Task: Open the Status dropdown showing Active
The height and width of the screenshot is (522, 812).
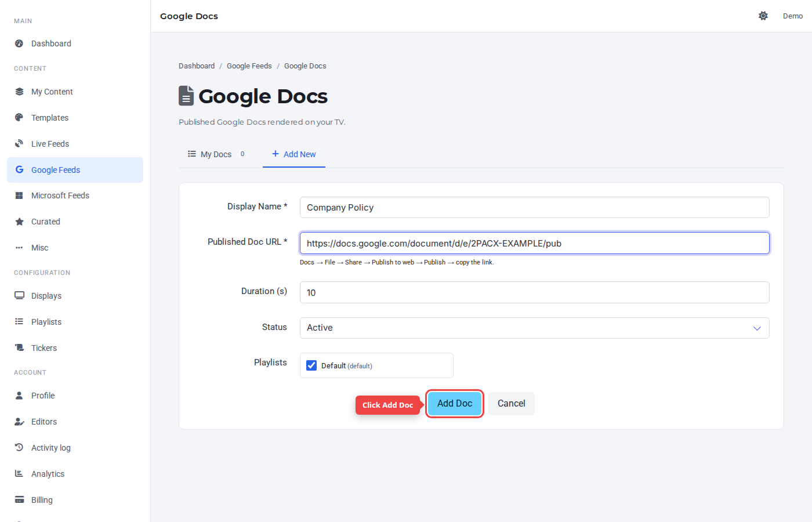Action: click(x=534, y=328)
